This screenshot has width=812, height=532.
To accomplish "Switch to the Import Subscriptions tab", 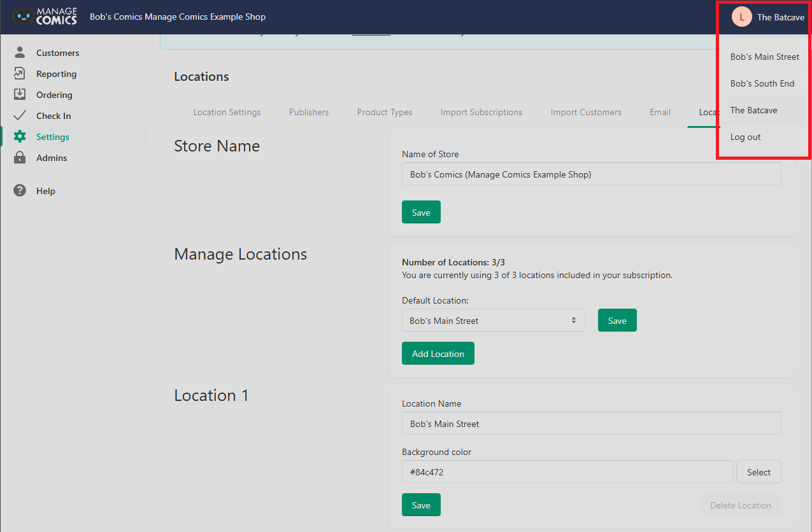I will 481,112.
